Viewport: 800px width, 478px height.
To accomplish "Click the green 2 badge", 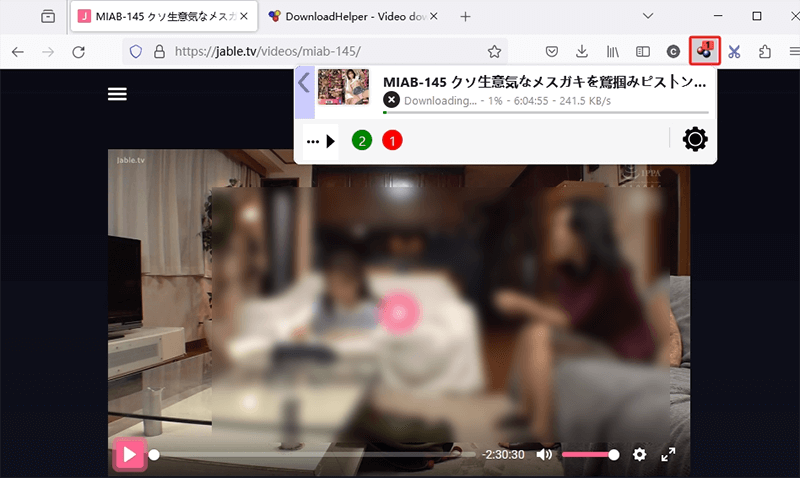I will tap(362, 140).
